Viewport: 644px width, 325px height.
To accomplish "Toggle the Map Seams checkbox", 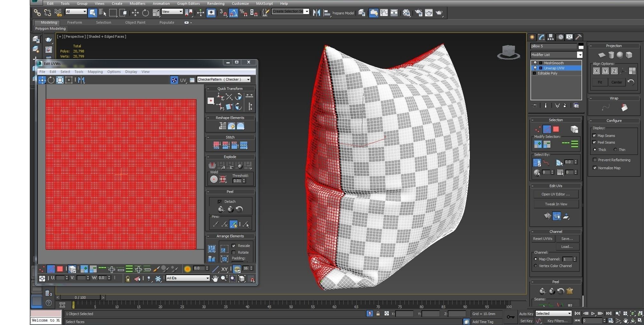I will [594, 136].
